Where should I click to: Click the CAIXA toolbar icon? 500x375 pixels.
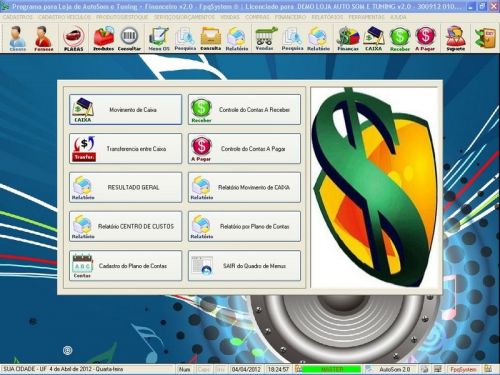click(373, 38)
